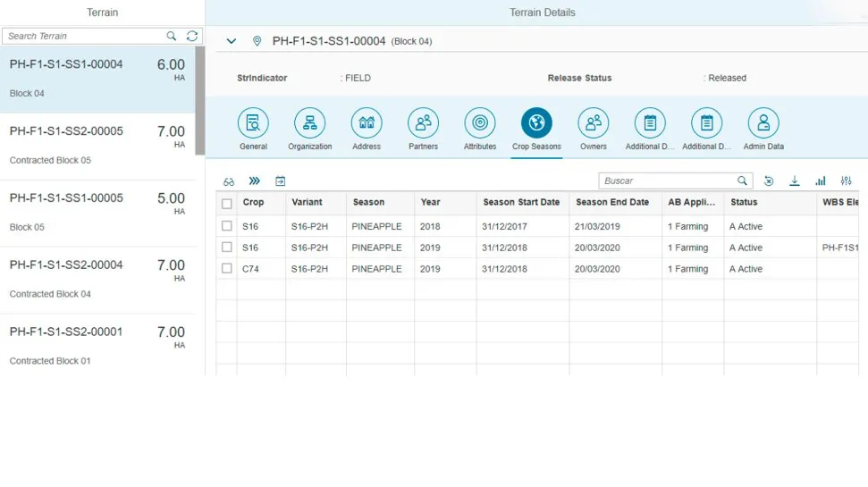Screen dimensions: 868x487
Task: Collapse the PH-F1-S1-SS1-00004 header chevron
Action: tap(232, 41)
